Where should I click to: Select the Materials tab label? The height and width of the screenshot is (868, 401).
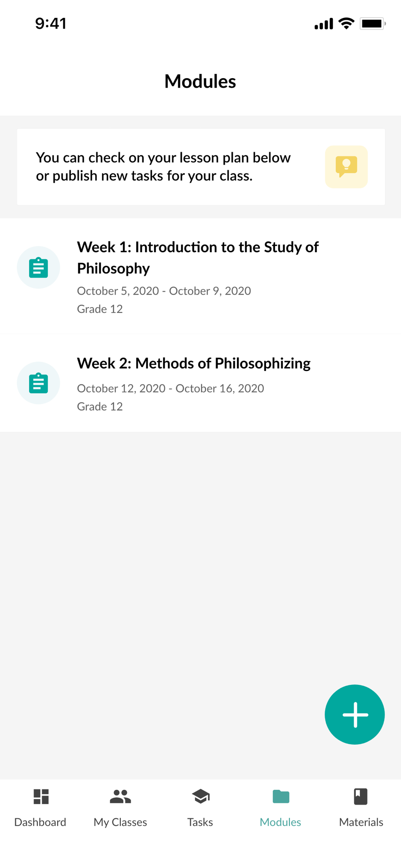point(361,822)
